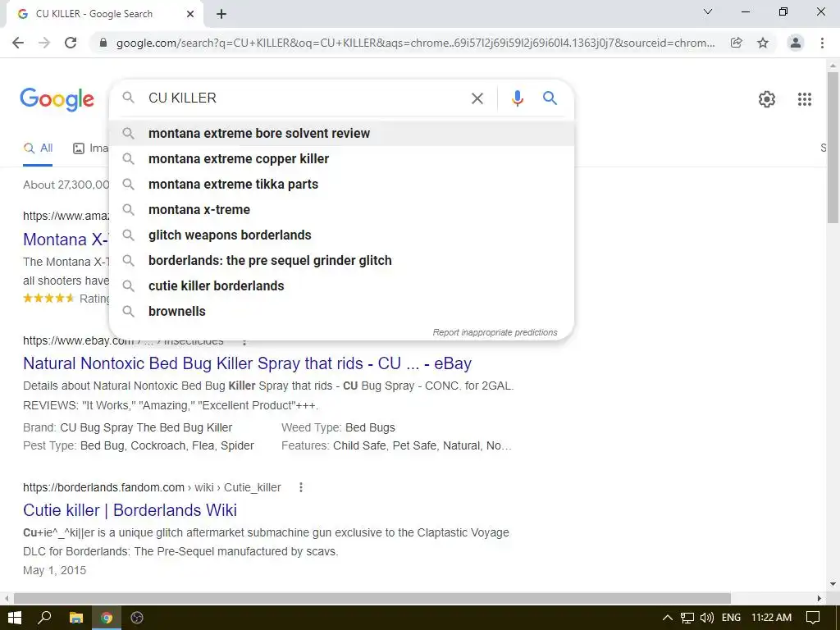Select suggestion montana extreme tikka parts
The height and width of the screenshot is (630, 840).
pos(341,185)
